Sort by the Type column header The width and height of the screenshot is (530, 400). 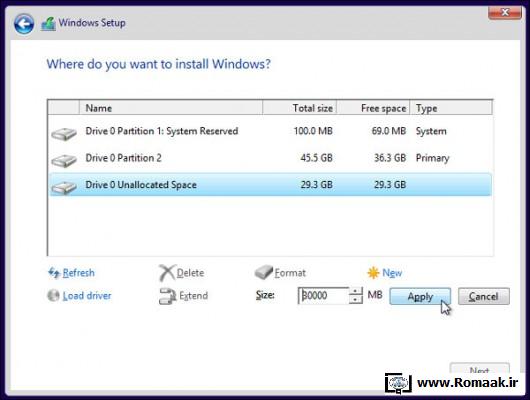(451, 108)
